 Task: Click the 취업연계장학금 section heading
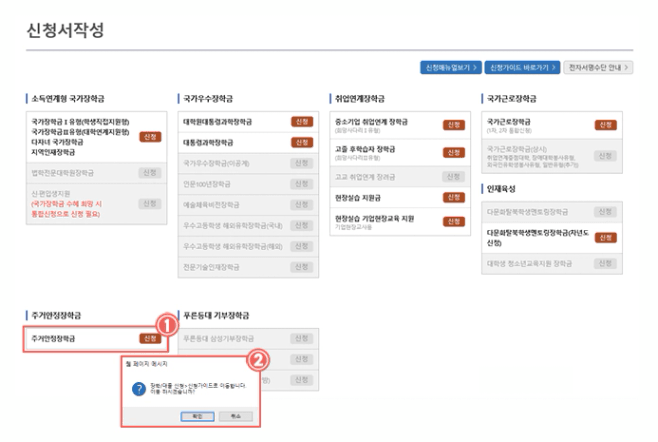[x=360, y=99]
